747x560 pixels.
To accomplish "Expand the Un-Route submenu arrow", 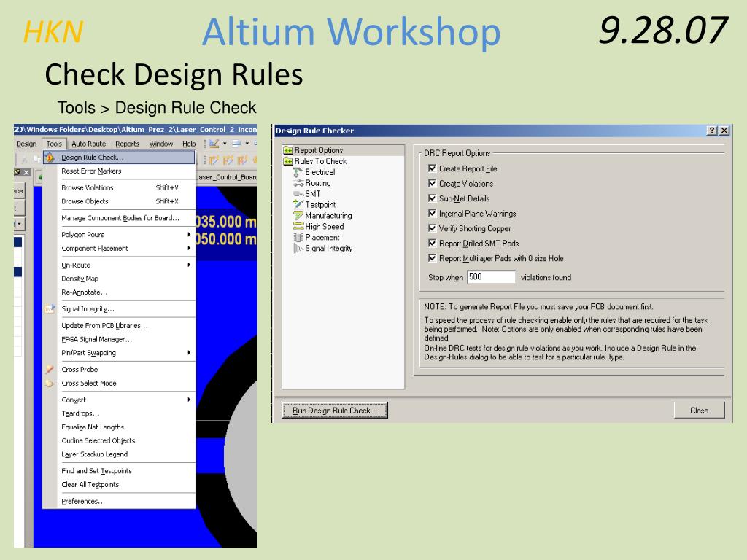I will tap(189, 265).
